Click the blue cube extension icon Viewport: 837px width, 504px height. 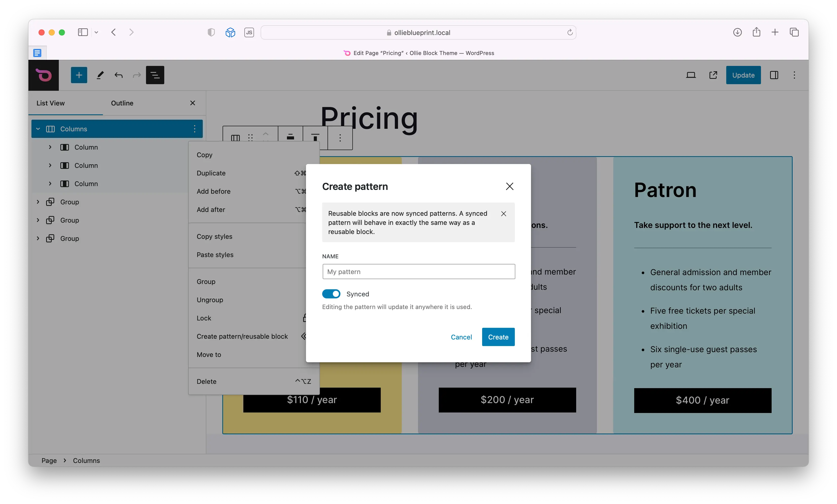230,32
